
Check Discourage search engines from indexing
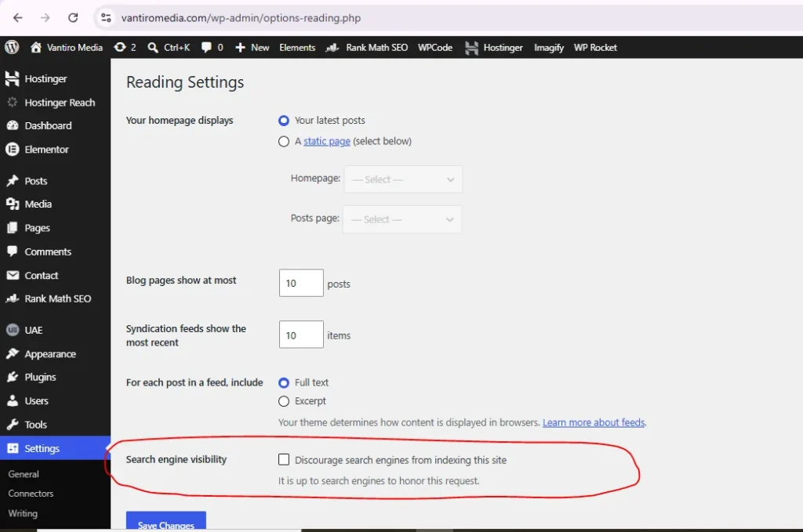[284, 459]
